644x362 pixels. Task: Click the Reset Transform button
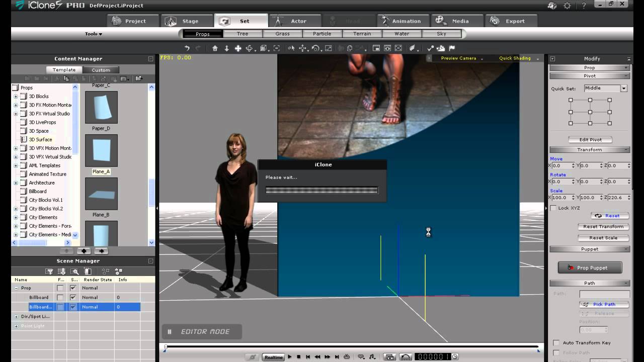(603, 227)
